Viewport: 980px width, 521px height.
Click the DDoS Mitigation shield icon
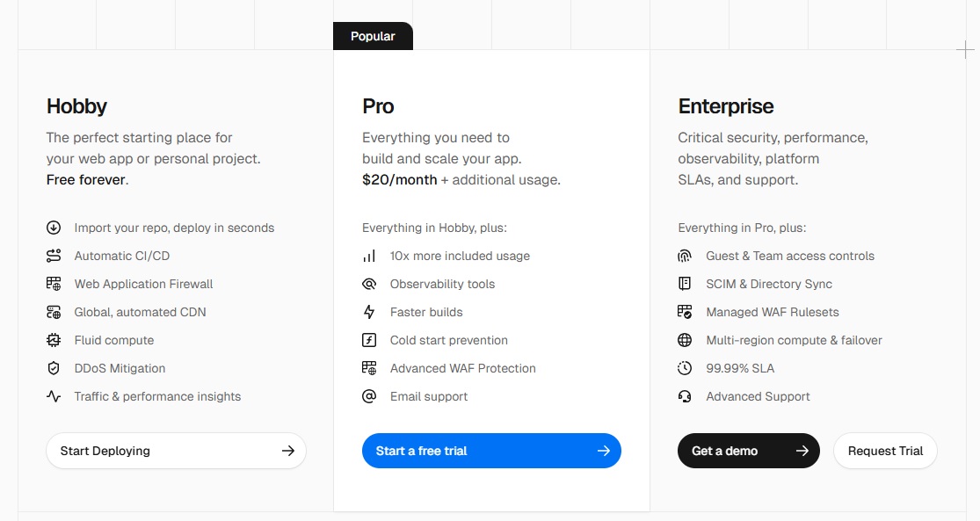tap(54, 369)
